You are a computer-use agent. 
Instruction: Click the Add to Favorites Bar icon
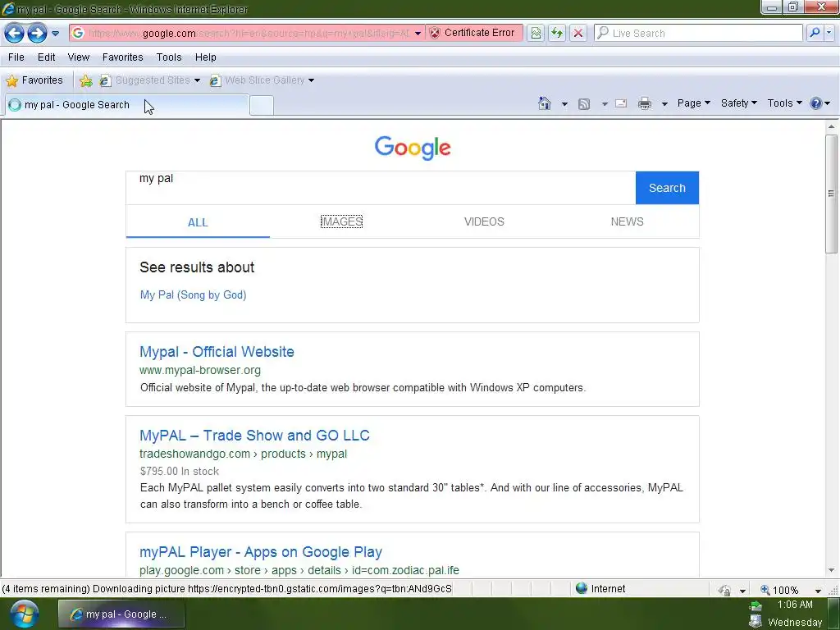[85, 81]
